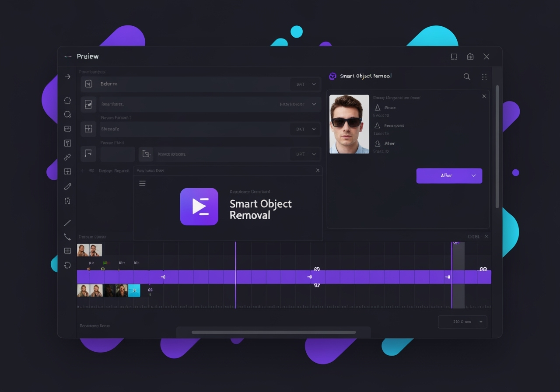Select the diagonal line tool in sidebar

pyautogui.click(x=67, y=223)
